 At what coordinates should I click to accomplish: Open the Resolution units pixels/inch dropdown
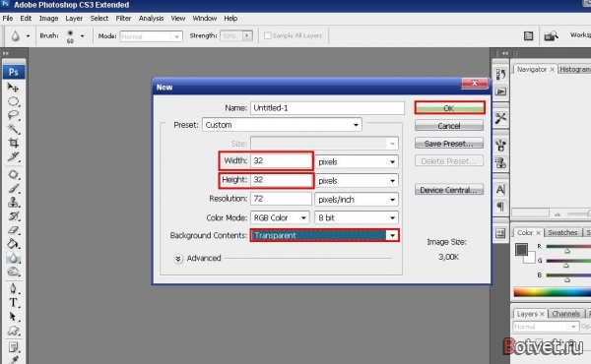[x=357, y=200]
